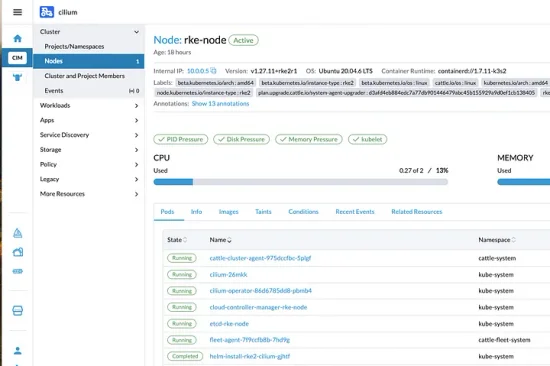The image size is (550, 366).
Task: Expand the Legacy menu
Action: [x=136, y=179]
